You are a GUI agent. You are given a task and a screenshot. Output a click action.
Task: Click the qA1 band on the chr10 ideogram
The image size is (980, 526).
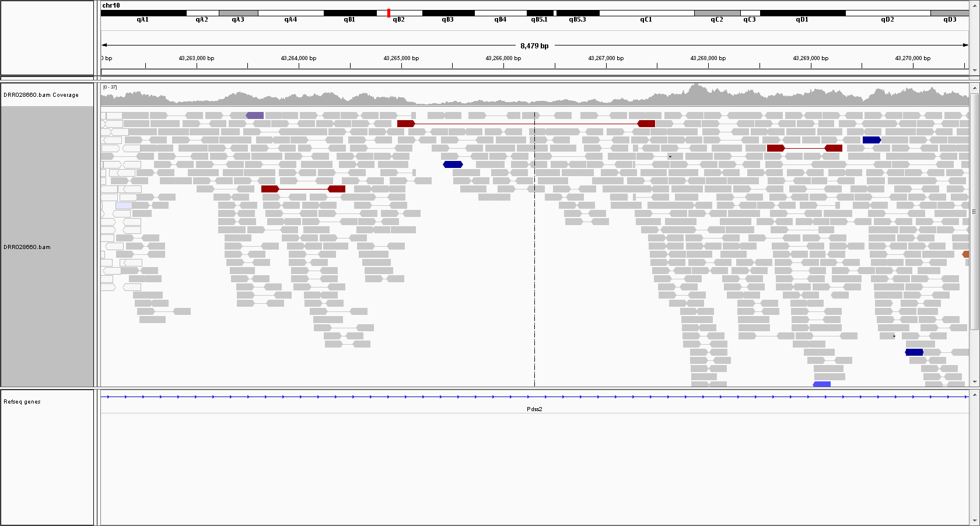(x=143, y=13)
